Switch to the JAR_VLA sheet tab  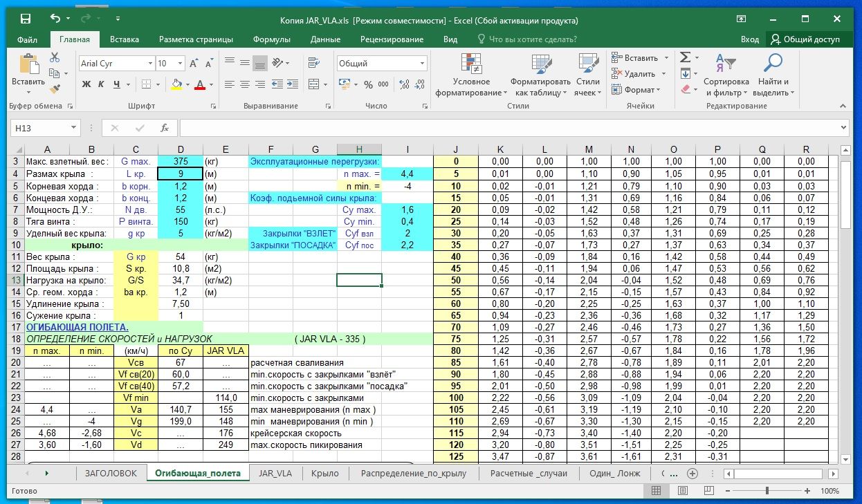(x=275, y=474)
